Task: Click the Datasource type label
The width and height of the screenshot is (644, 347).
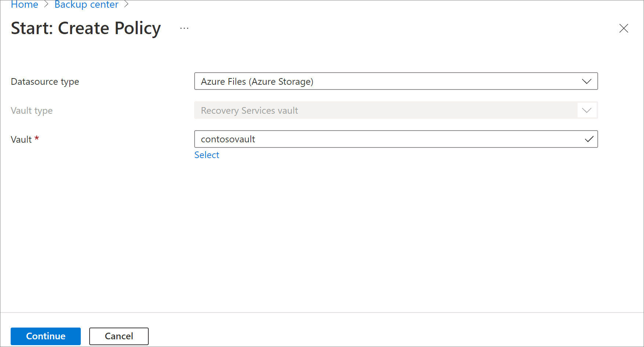Action: pos(45,81)
